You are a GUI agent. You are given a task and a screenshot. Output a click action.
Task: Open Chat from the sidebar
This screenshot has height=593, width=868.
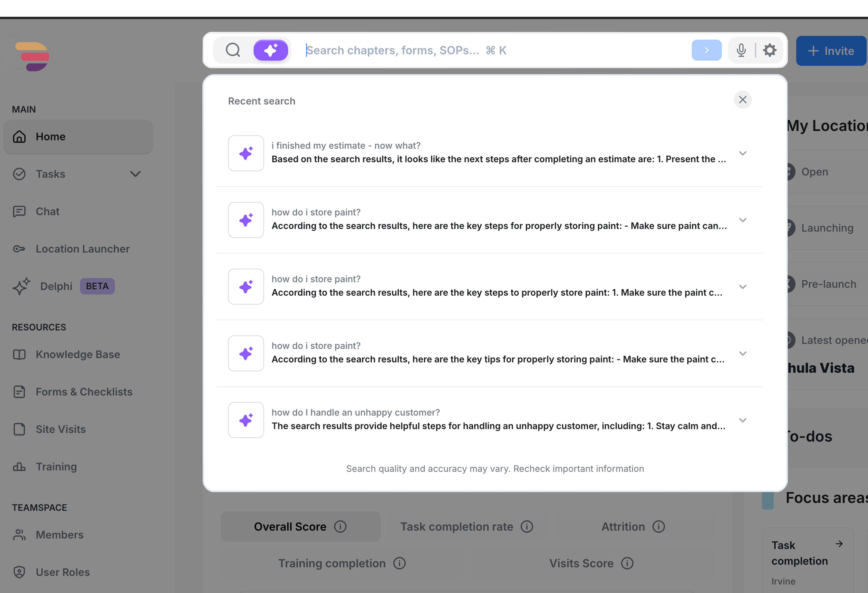47,212
